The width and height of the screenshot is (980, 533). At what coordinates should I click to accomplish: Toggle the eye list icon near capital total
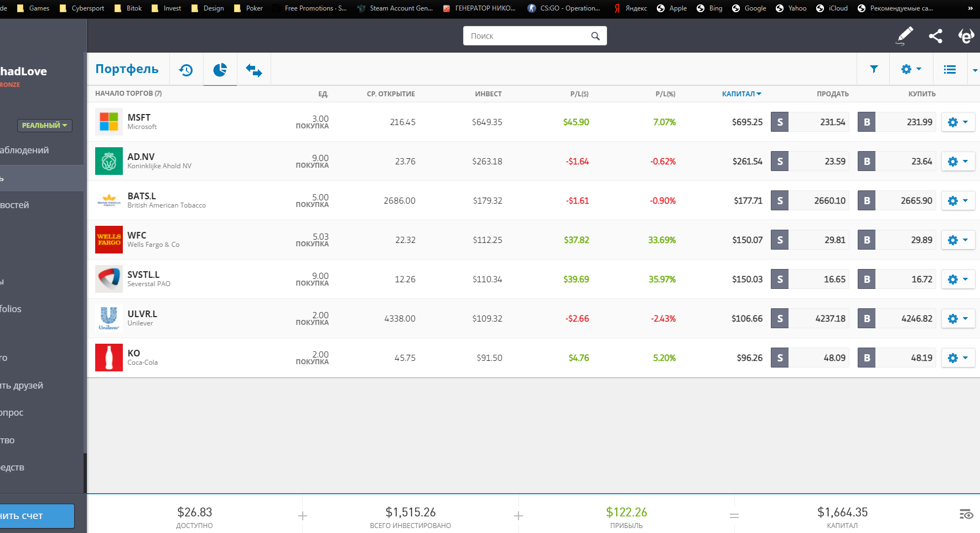pos(966,514)
